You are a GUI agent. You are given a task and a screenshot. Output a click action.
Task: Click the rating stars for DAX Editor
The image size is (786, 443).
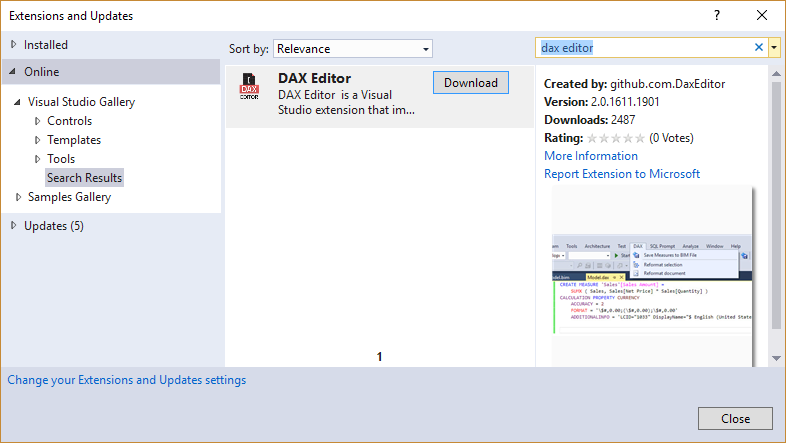(616, 138)
